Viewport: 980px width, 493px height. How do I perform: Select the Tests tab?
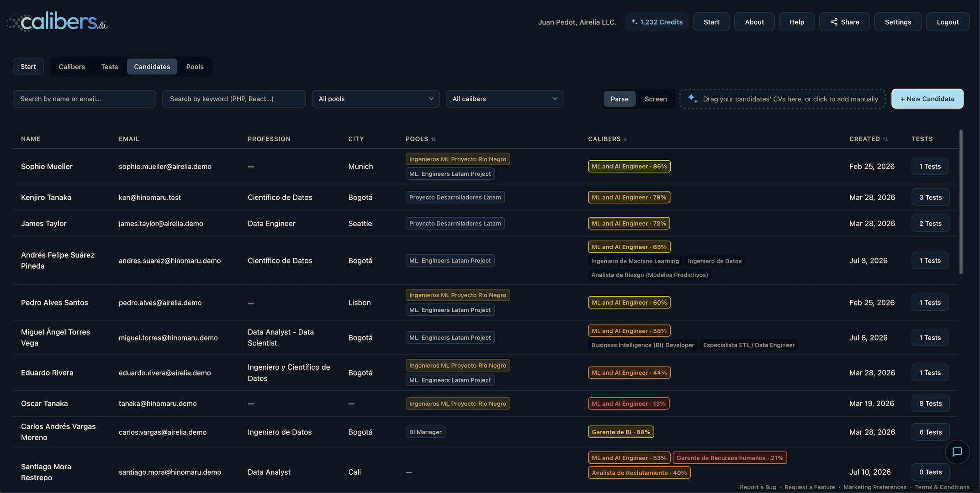click(109, 67)
